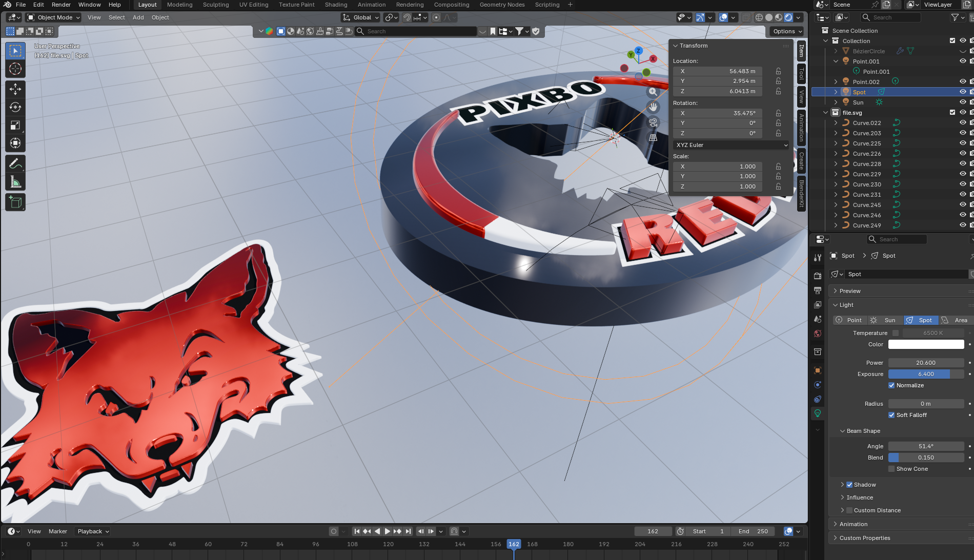Select the Move tool in toolbar
The image size is (974, 560).
pyautogui.click(x=15, y=89)
